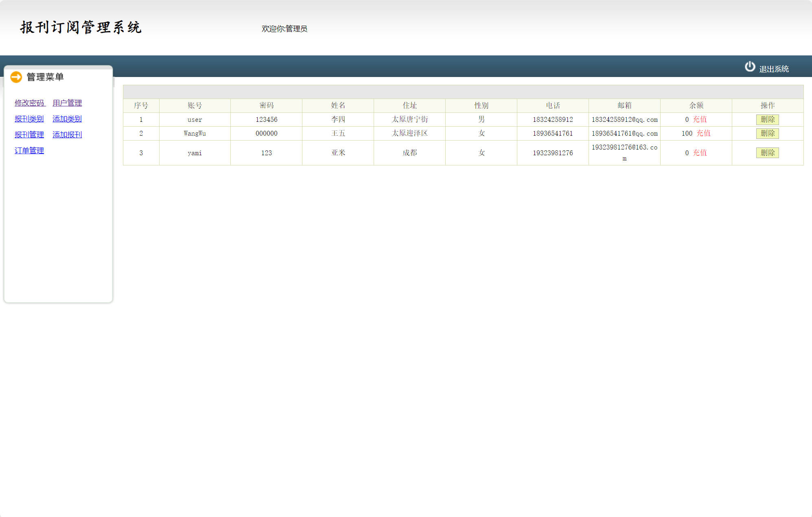
Task: Click the 账号 column header
Action: 195,106
